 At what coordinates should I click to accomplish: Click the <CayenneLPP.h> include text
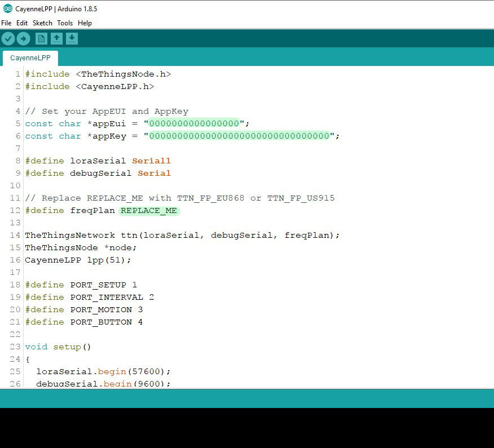(114, 87)
